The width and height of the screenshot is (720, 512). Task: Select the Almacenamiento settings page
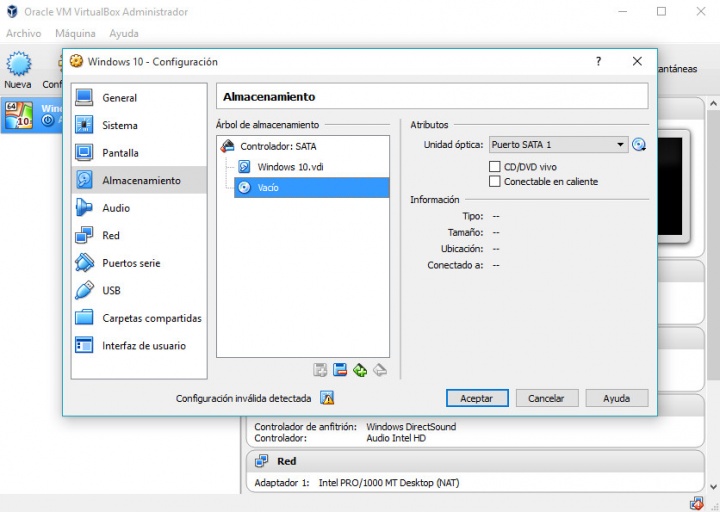[x=139, y=180]
